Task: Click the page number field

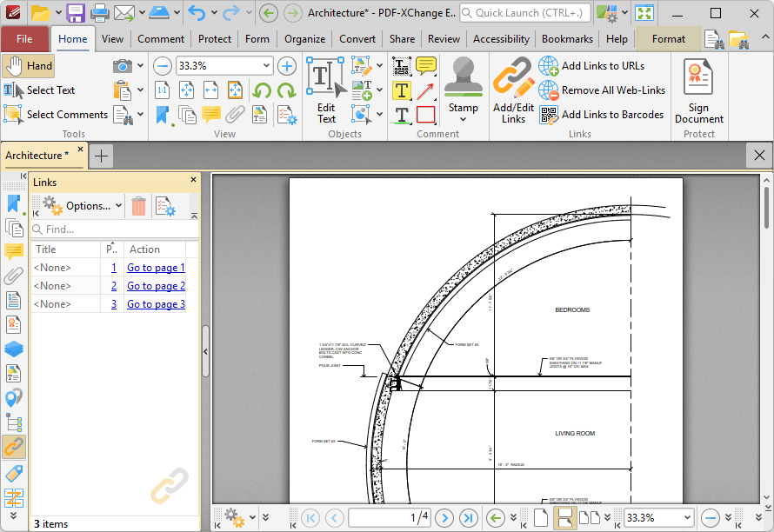Action: [389, 518]
